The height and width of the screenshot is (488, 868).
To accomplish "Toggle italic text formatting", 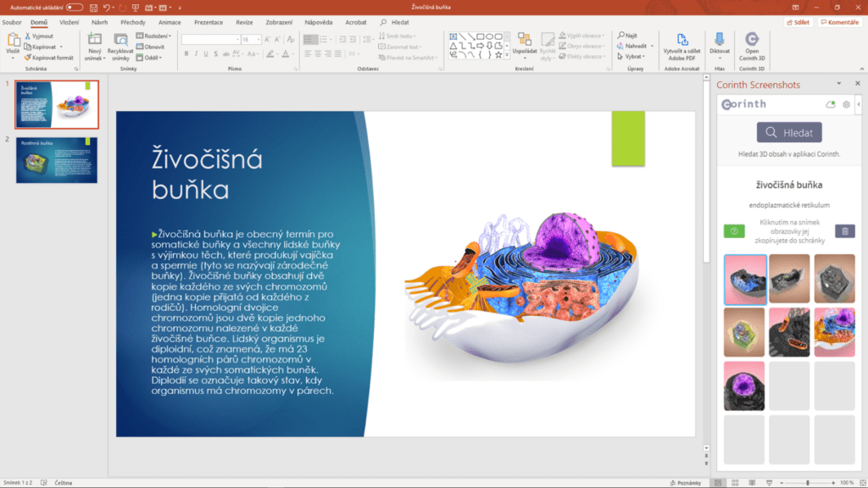I will (x=196, y=53).
